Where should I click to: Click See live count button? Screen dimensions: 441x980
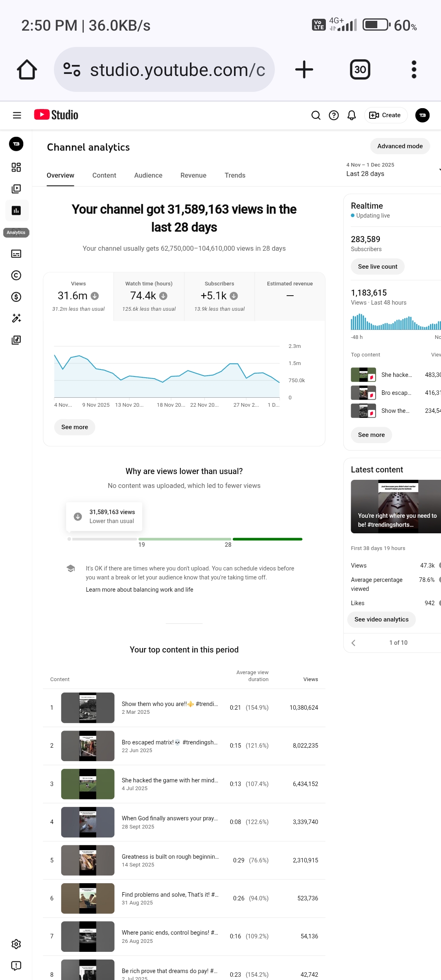[x=377, y=267]
